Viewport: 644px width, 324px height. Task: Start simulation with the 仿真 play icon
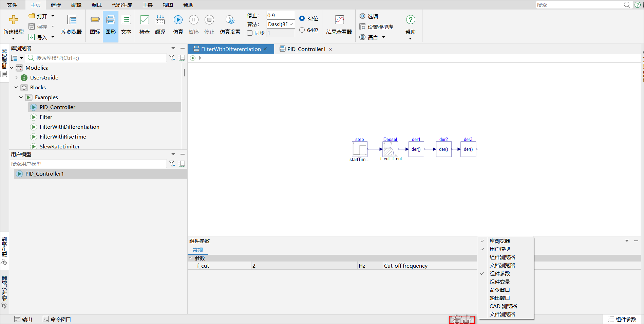(178, 20)
